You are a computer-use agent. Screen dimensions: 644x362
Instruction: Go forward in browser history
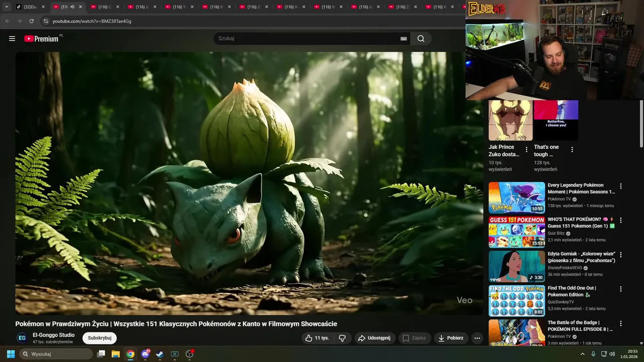point(19,21)
